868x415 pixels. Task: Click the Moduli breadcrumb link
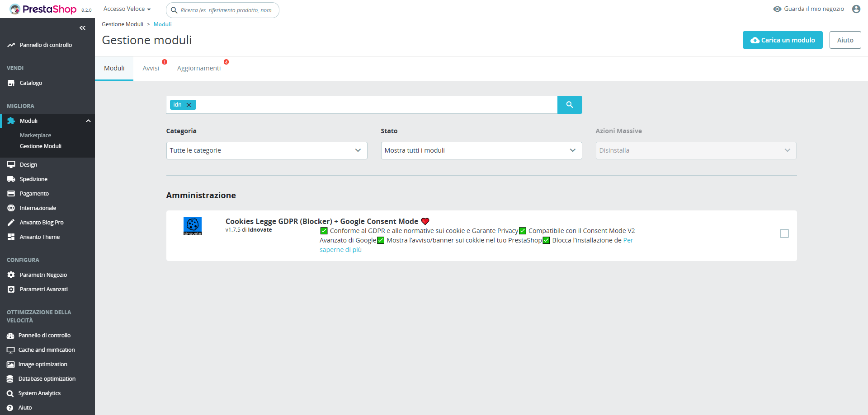[x=163, y=24]
